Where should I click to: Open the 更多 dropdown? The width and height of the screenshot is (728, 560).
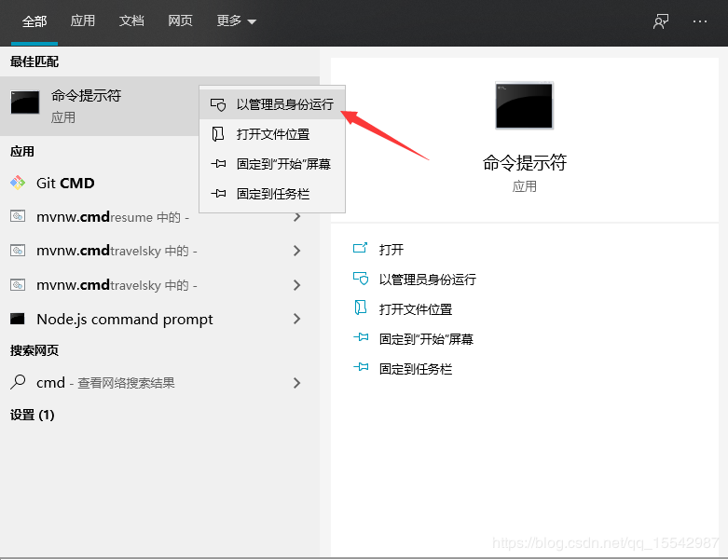(x=237, y=20)
